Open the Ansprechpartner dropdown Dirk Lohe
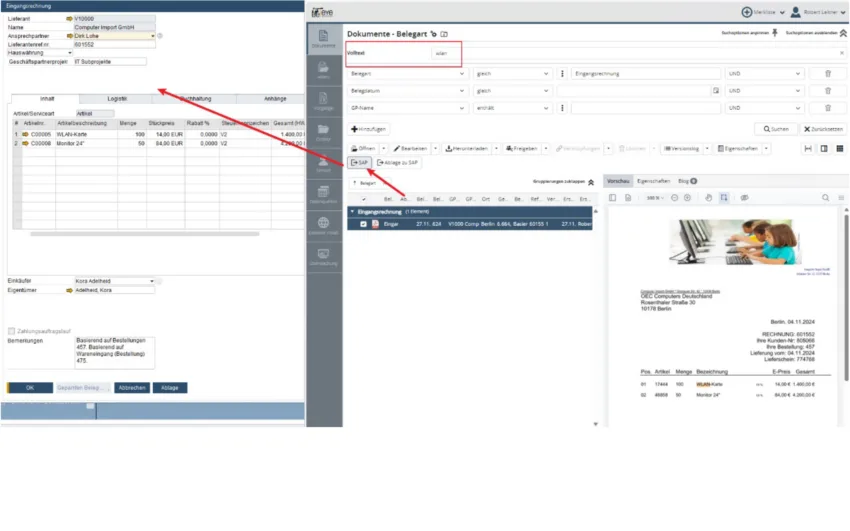850x531 pixels. pos(153,36)
